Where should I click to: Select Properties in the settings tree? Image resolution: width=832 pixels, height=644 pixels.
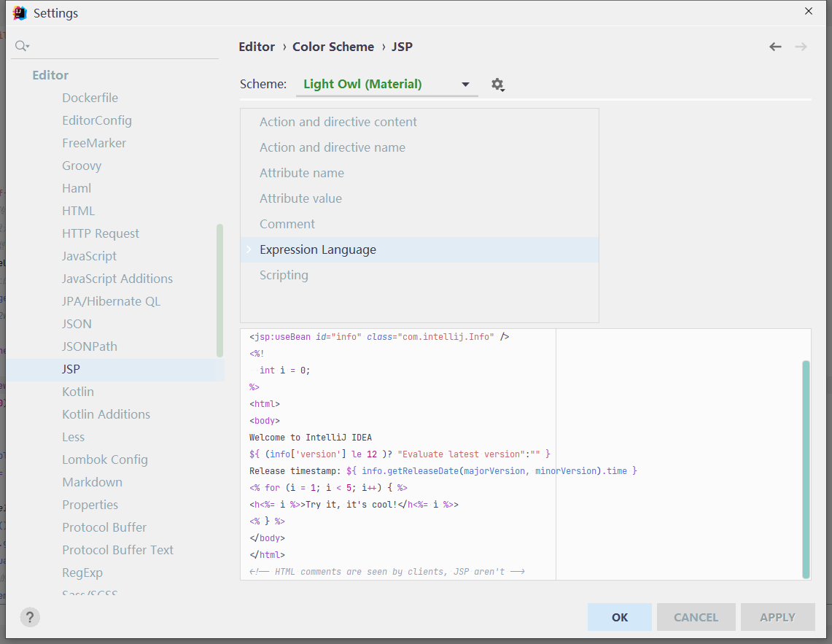point(90,505)
